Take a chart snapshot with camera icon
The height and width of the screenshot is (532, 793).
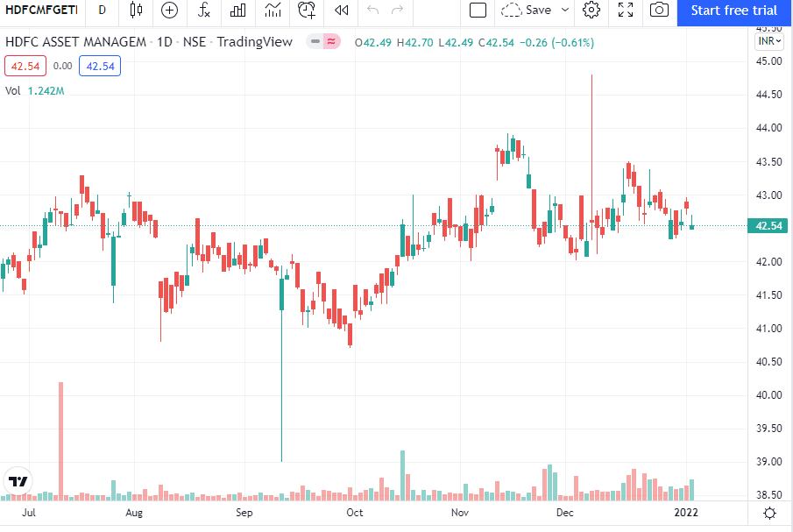click(x=659, y=11)
